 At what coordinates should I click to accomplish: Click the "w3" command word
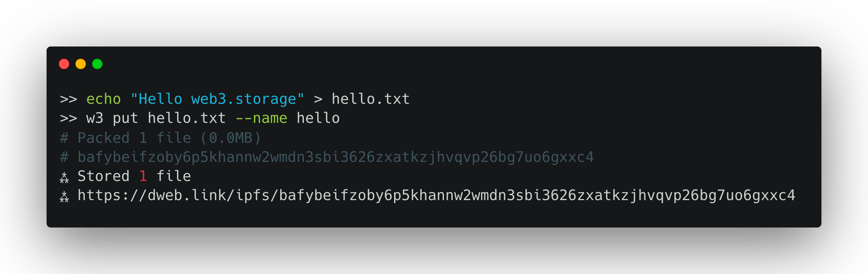point(95,119)
